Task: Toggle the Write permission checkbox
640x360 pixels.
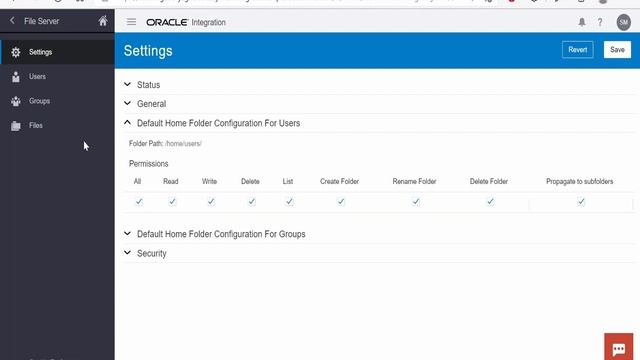Action: click(x=211, y=202)
